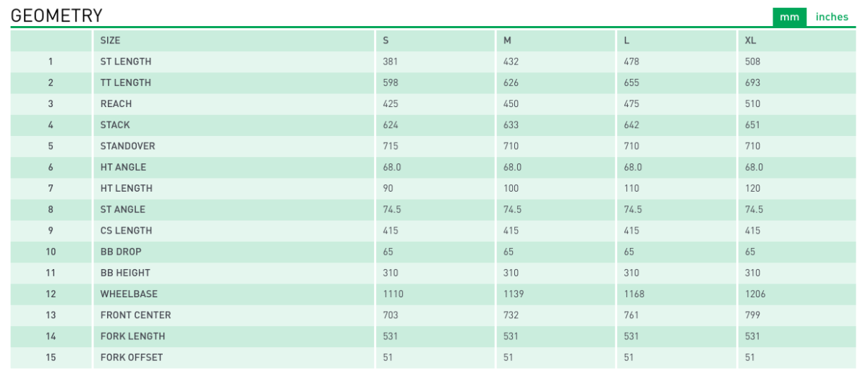Image resolution: width=868 pixels, height=379 pixels.
Task: Click row number 9 cell
Action: [x=51, y=231]
